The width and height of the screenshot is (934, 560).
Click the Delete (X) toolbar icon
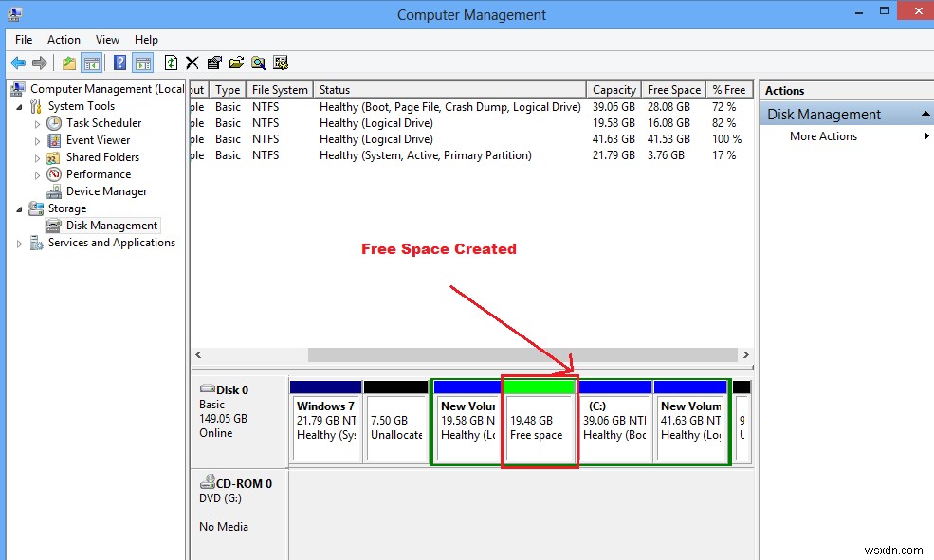point(192,63)
